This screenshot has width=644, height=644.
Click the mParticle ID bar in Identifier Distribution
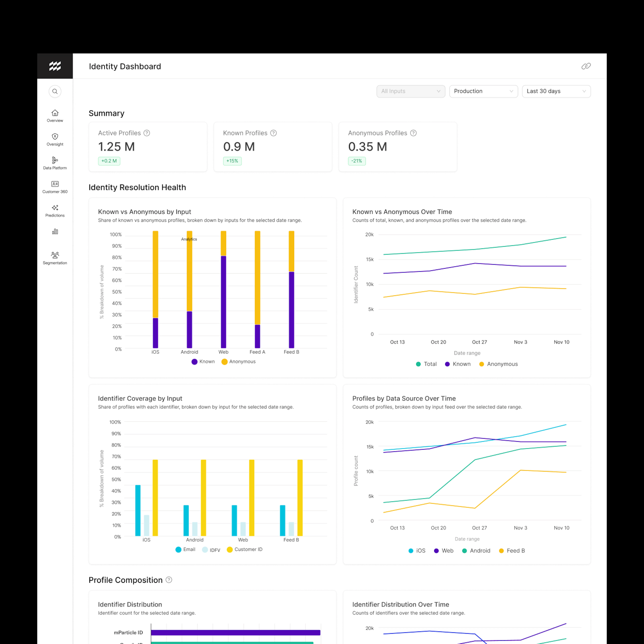(x=235, y=632)
